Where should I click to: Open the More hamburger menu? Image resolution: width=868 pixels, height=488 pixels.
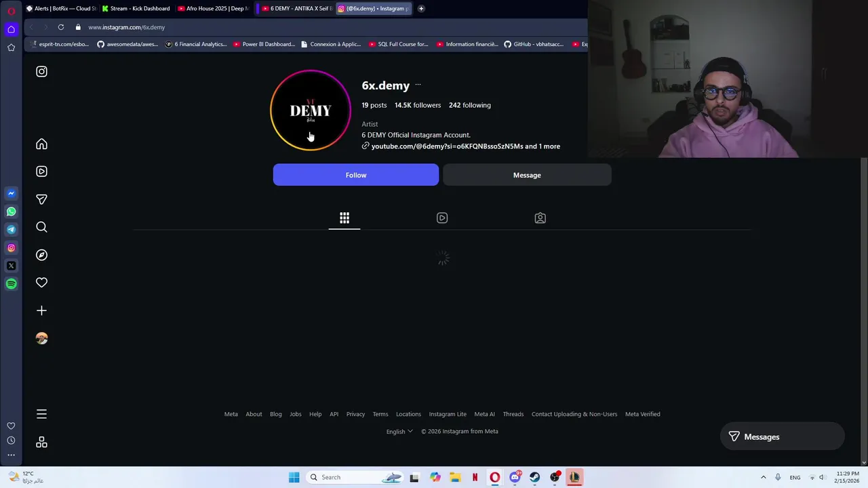[x=41, y=414]
